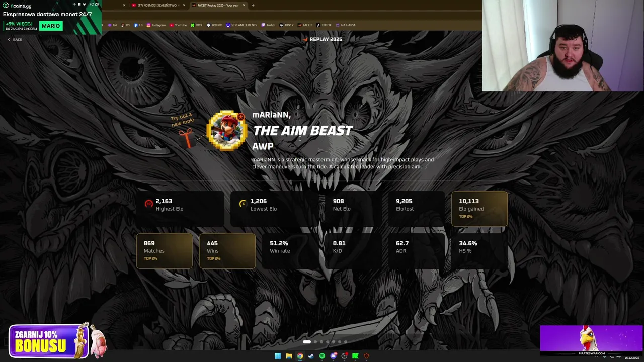This screenshot has height=362, width=644.
Task: Open the orange shield app in taskbar
Action: coord(366,356)
